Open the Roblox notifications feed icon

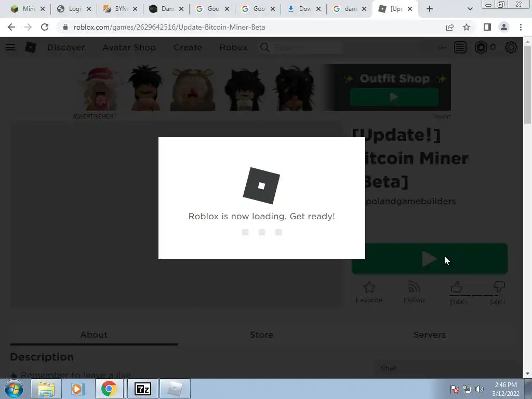(x=460, y=47)
